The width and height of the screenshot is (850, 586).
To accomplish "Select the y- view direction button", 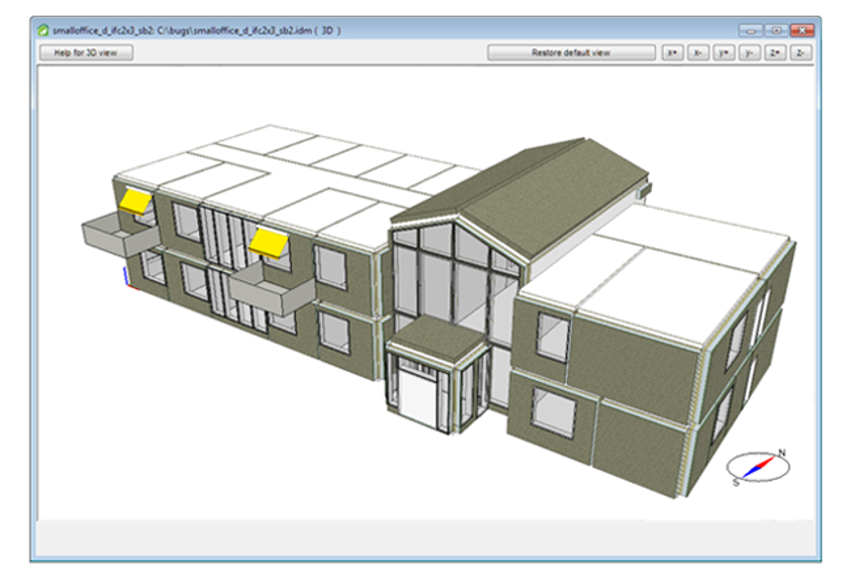I will [748, 53].
